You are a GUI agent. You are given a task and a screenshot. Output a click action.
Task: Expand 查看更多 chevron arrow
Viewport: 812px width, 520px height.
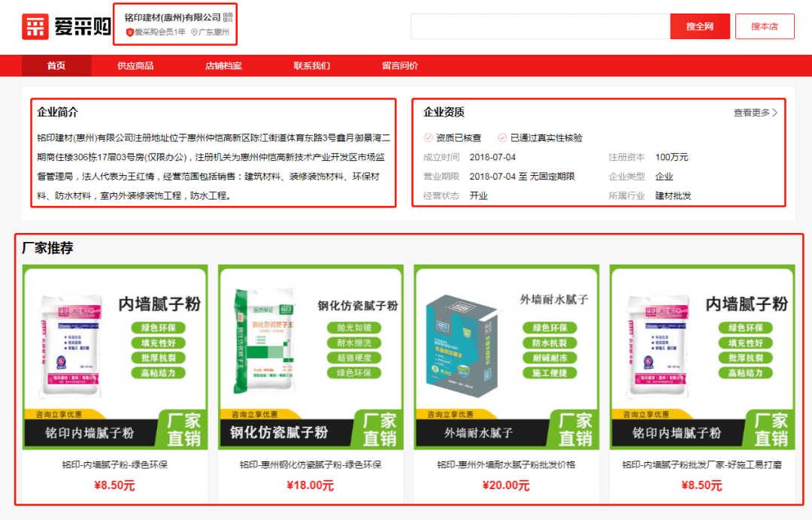pyautogui.click(x=774, y=113)
